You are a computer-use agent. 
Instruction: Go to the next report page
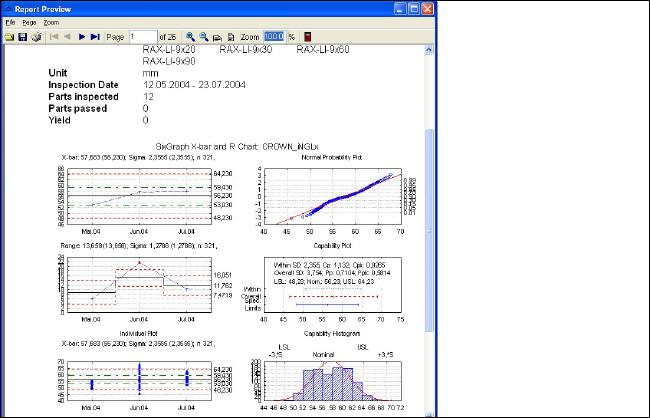(x=82, y=36)
